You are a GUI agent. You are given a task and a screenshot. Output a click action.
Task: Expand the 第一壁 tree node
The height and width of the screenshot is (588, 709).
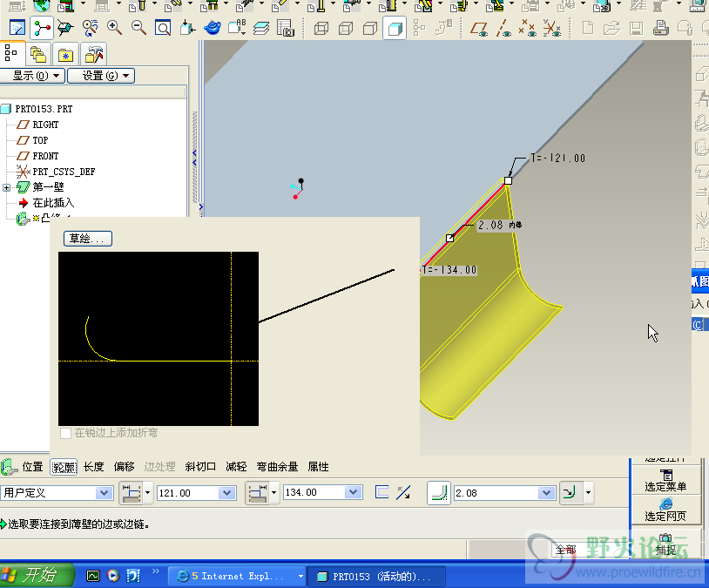pyautogui.click(x=7, y=187)
